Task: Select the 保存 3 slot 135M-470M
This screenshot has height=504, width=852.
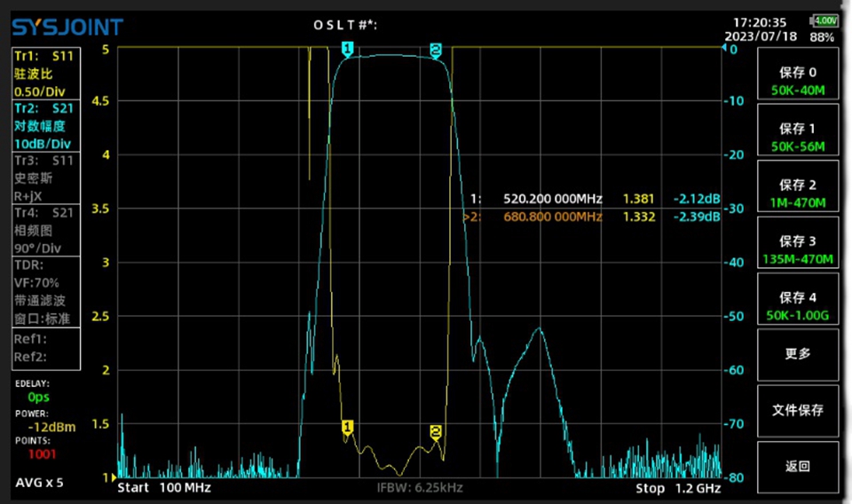Action: [x=797, y=249]
